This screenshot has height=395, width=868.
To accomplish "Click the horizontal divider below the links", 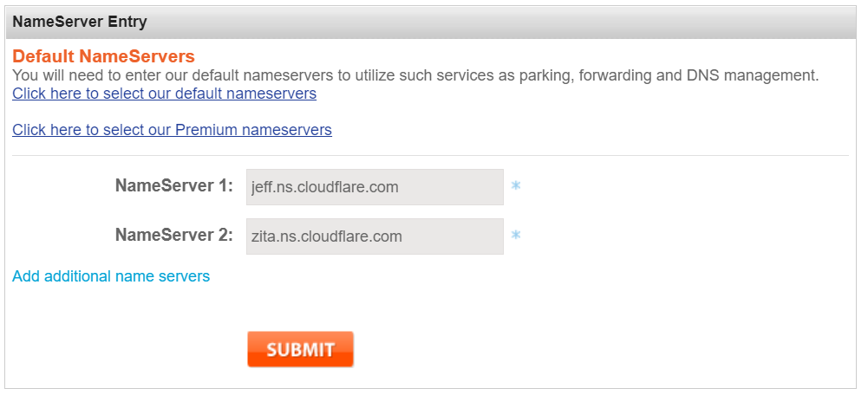I will coord(430,156).
